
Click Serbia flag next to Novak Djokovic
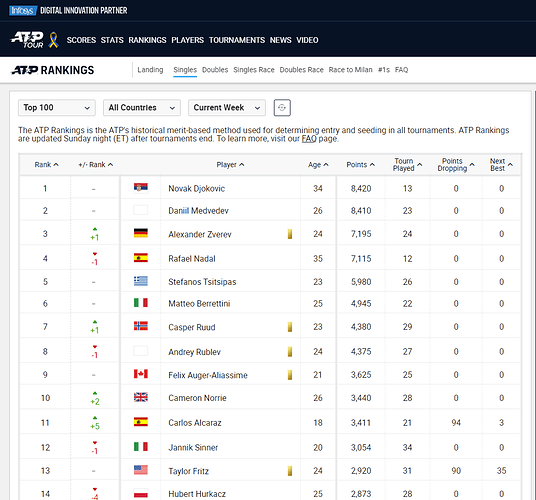click(x=141, y=188)
